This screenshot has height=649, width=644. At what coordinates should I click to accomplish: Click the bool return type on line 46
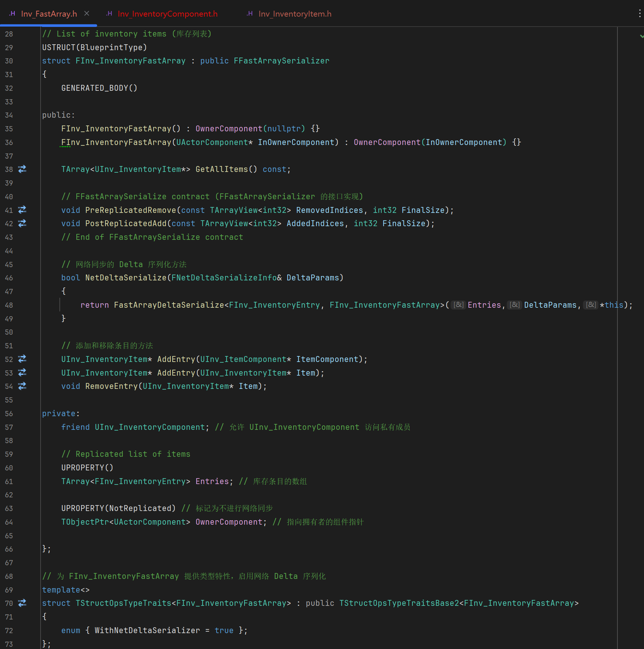coord(70,278)
